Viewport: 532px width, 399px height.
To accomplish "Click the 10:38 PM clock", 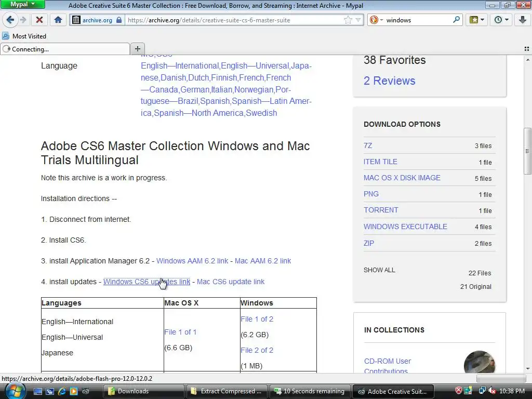I will [512, 391].
